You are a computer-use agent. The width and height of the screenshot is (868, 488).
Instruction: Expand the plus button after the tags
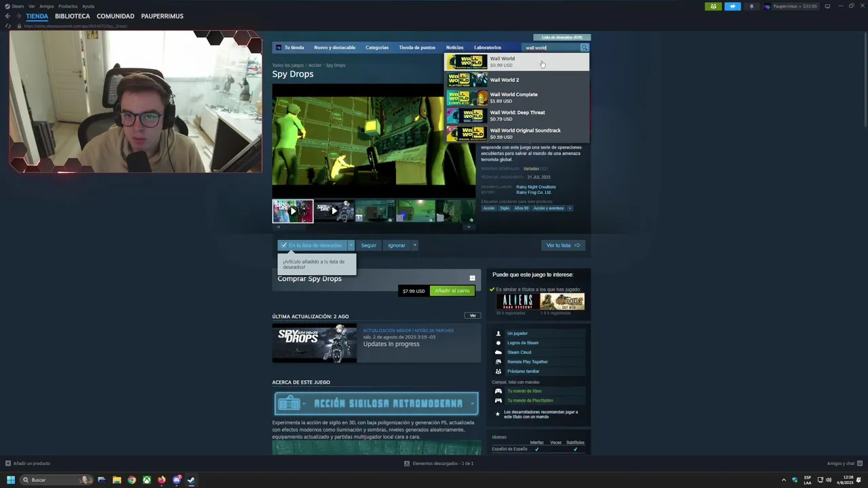570,208
